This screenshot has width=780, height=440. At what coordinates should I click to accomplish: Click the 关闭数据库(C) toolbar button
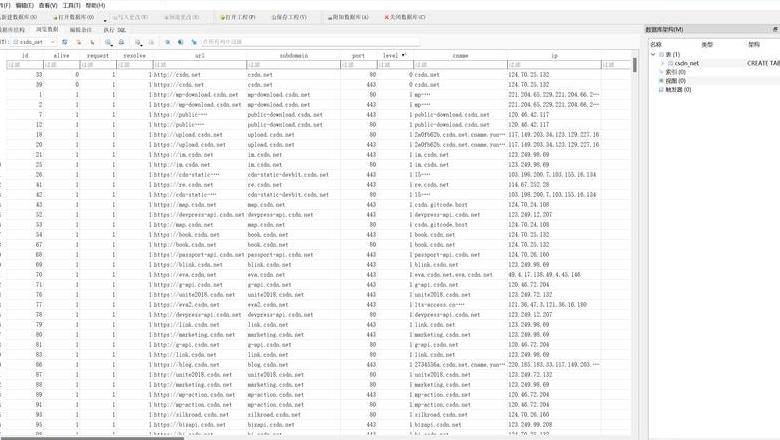coord(404,17)
